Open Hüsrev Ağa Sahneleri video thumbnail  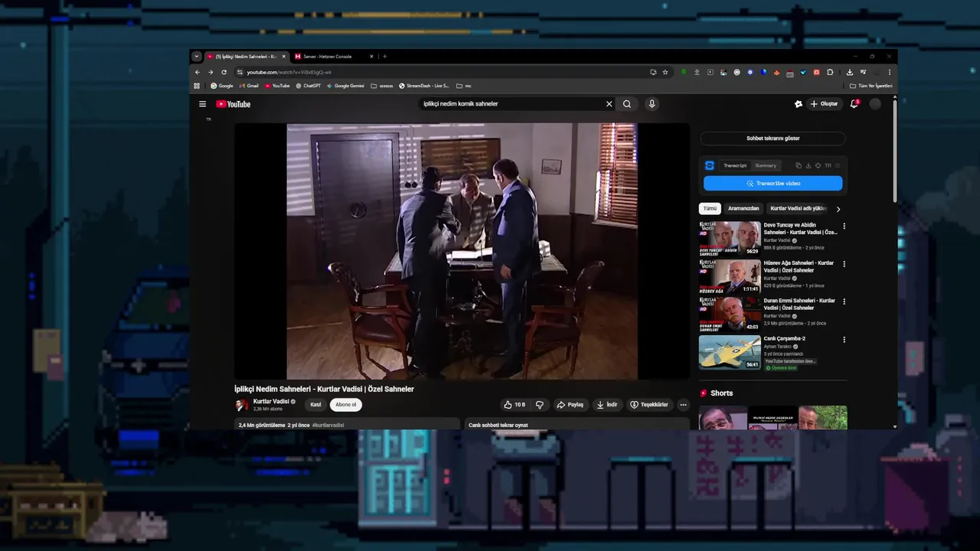click(730, 276)
